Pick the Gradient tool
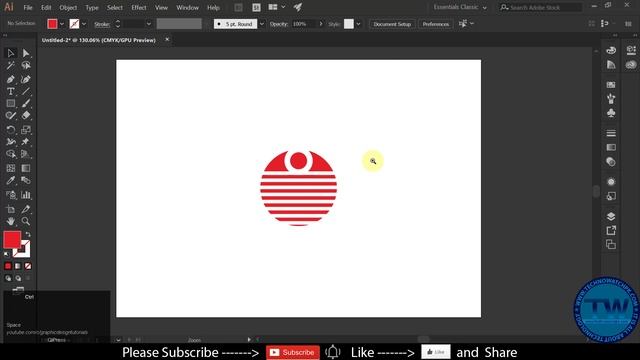Screen dimensions: 640x360 tap(26, 168)
